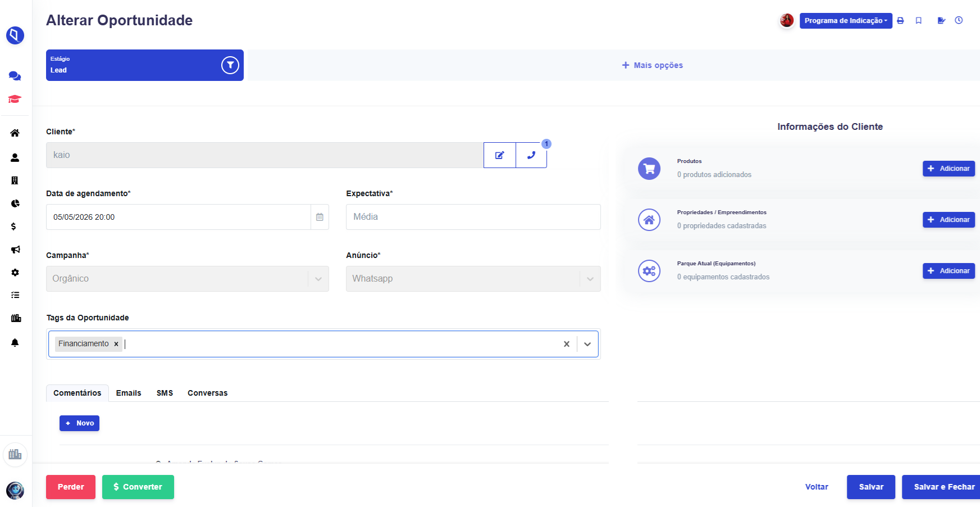Click the Voltar link
The height and width of the screenshot is (507, 980).
coord(817,487)
